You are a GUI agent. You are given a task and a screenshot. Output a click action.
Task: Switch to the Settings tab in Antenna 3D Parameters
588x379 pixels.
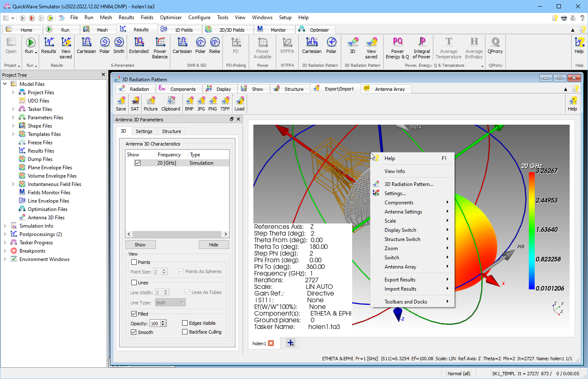click(144, 131)
